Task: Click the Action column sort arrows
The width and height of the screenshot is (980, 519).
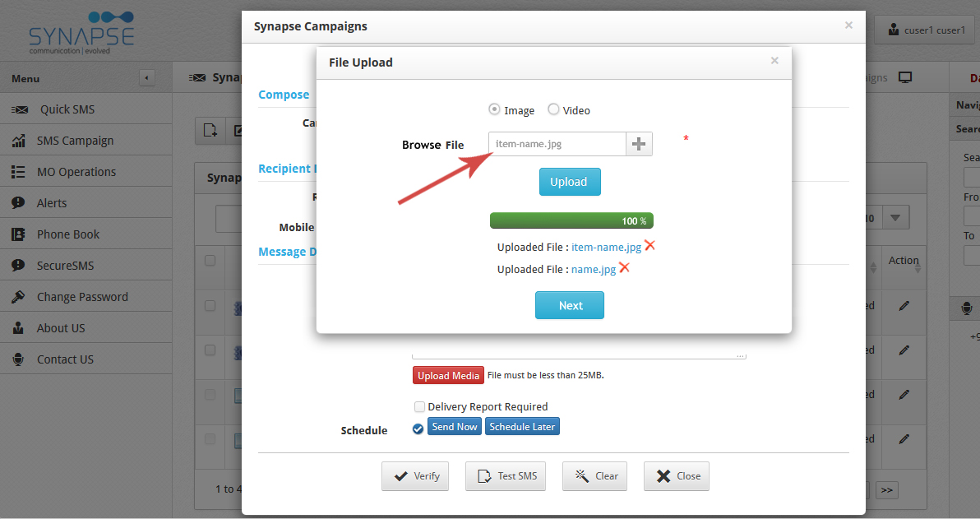Action: (918, 267)
